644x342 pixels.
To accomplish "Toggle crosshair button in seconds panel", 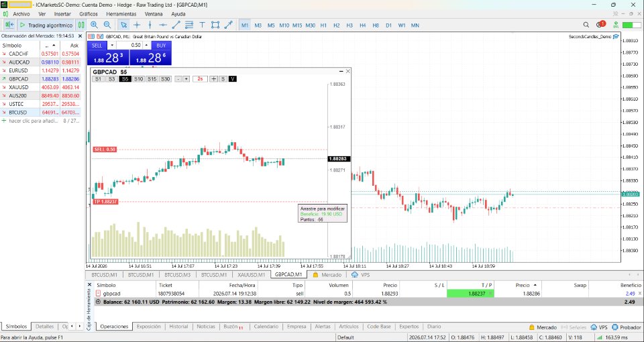I will pos(213,79).
